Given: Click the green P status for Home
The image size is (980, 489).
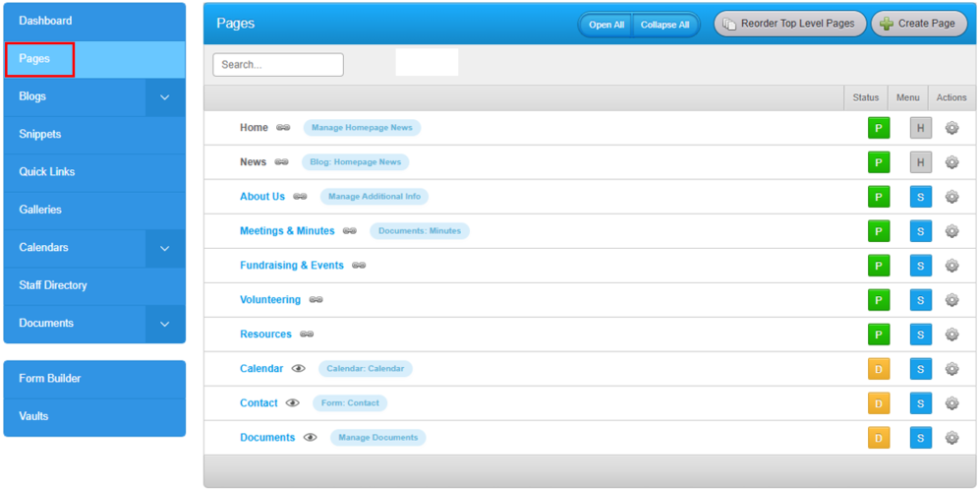Looking at the screenshot, I should click(878, 128).
